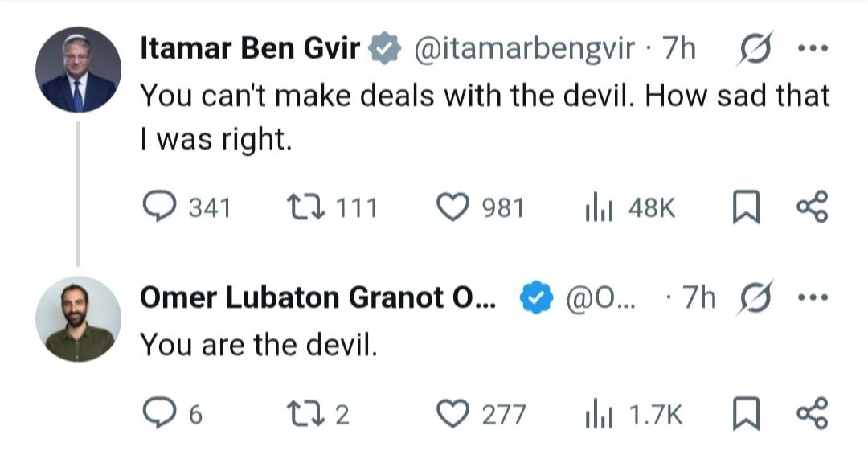Screen dimensions: 868x459
Task: View analytics showing 1.7K views
Action: (593, 415)
